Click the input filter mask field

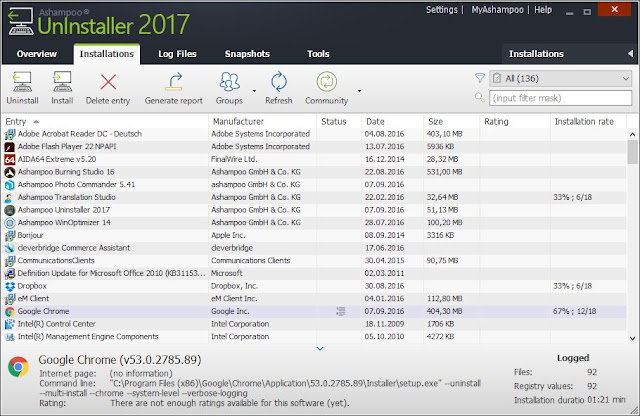[x=560, y=98]
